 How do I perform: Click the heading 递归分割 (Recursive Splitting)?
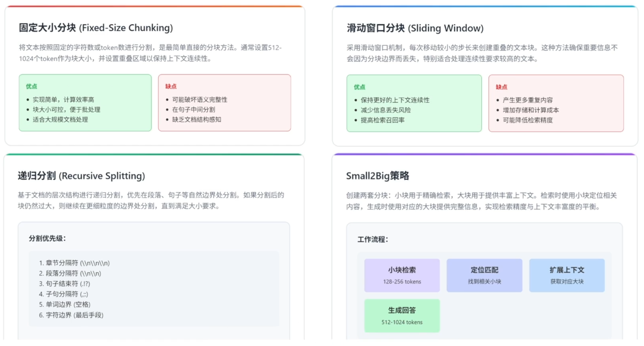tap(81, 176)
